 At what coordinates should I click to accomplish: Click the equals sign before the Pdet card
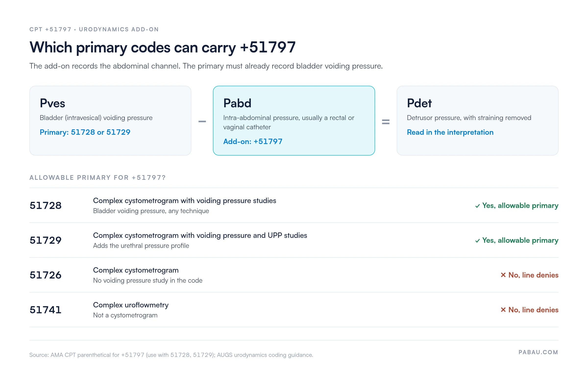386,121
